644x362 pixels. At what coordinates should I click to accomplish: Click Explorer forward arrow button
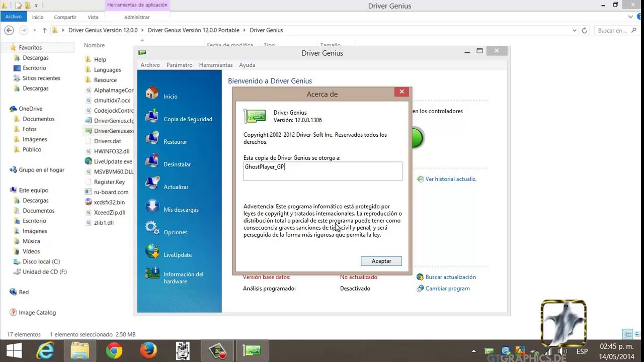[x=23, y=30]
